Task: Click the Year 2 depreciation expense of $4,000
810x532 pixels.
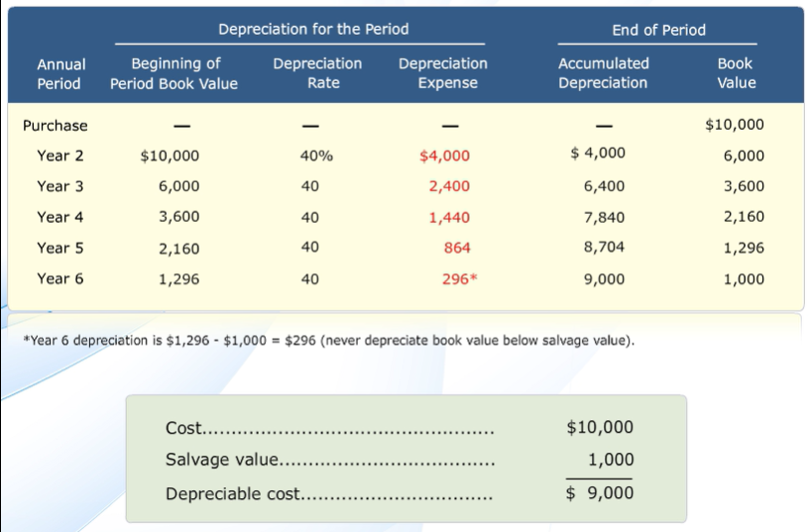Action: click(x=445, y=156)
